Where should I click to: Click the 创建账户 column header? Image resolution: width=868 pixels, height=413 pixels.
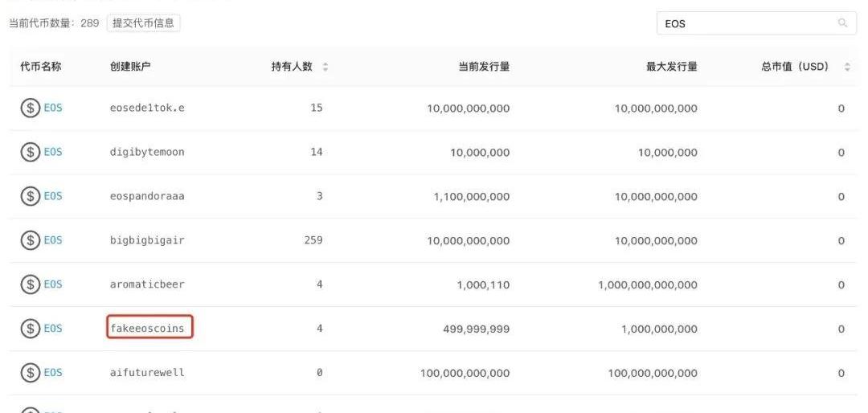pos(130,67)
